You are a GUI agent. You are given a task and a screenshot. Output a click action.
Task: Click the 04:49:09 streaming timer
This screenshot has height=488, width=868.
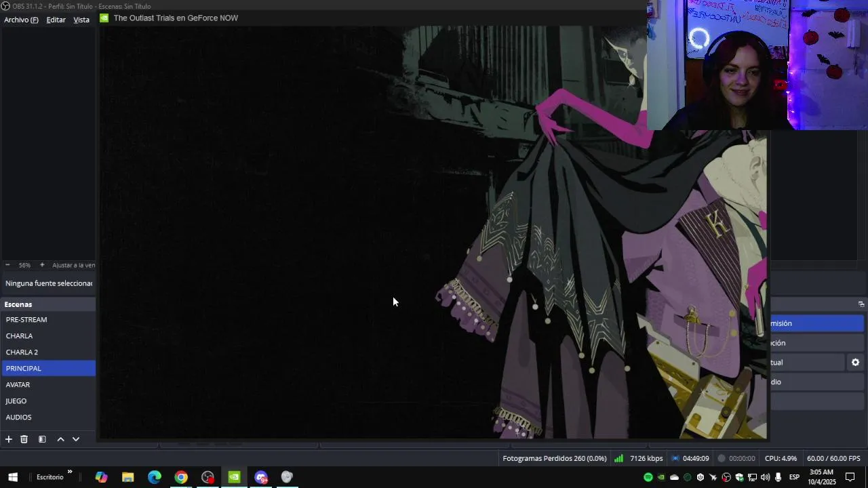(690, 459)
